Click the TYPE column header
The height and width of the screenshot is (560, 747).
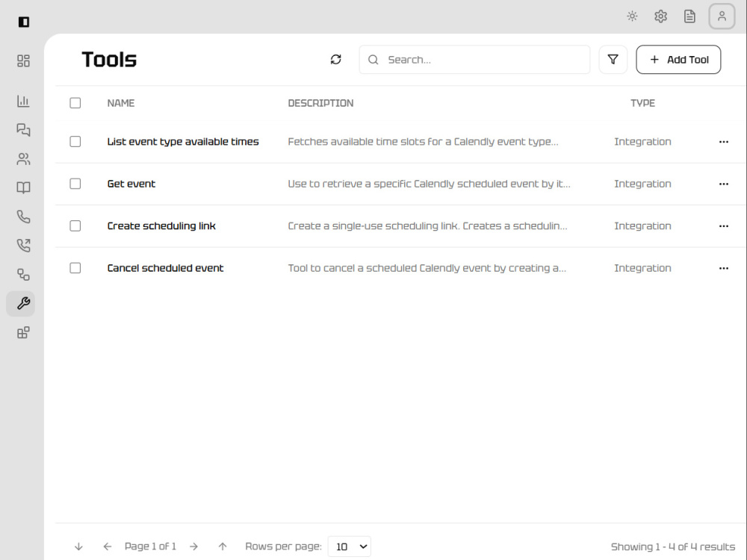(642, 103)
